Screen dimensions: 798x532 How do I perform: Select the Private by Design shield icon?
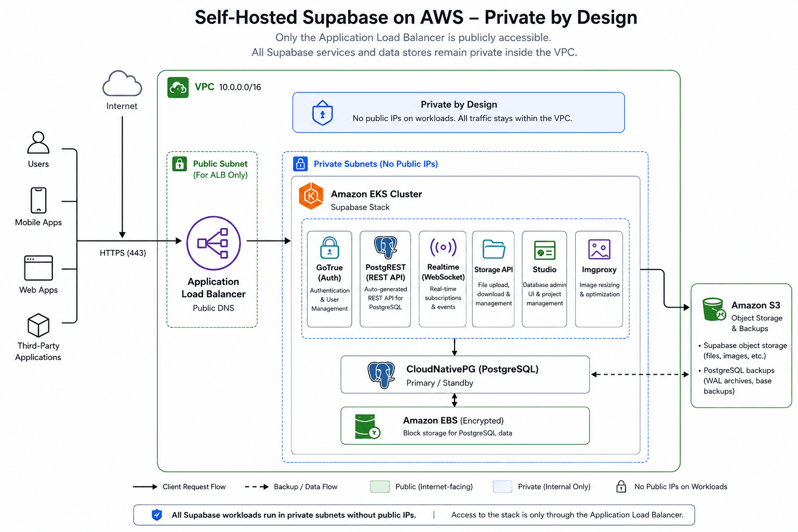coord(323,113)
